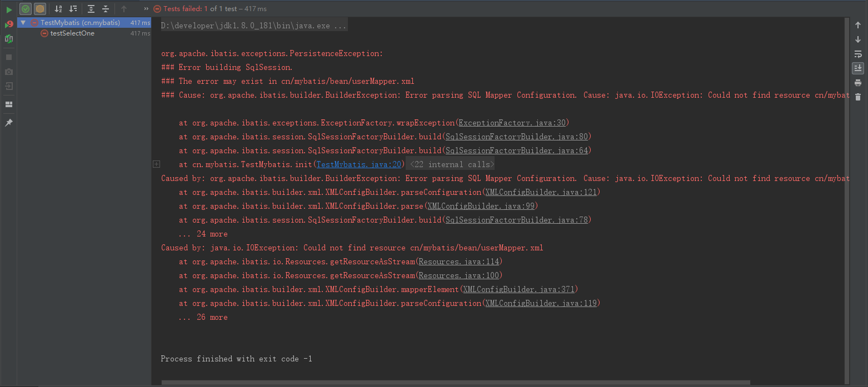
Task: Open XMLConfigBuilder.java:119 link
Action: tap(541, 303)
